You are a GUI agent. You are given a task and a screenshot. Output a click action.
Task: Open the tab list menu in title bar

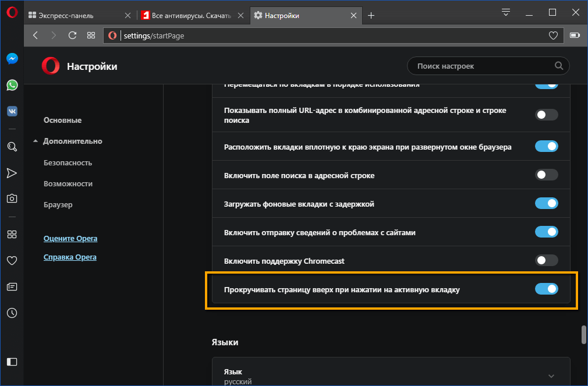click(x=506, y=13)
